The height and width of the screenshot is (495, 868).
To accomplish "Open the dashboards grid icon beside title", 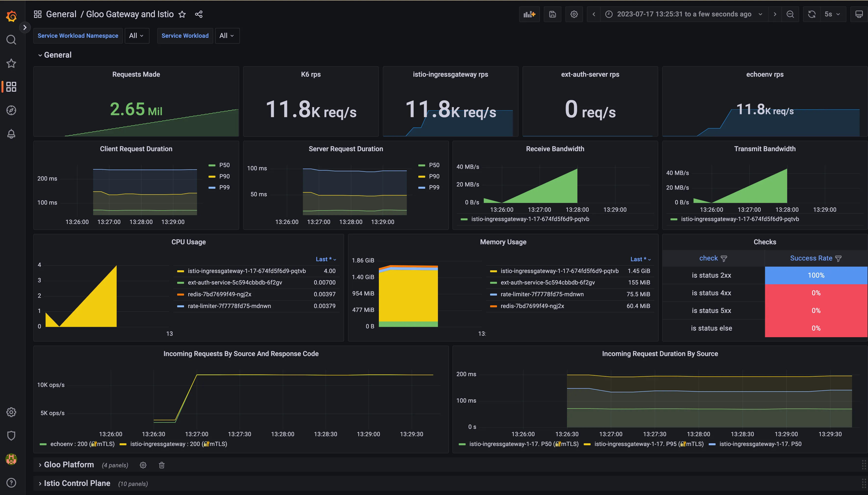I will 38,14.
